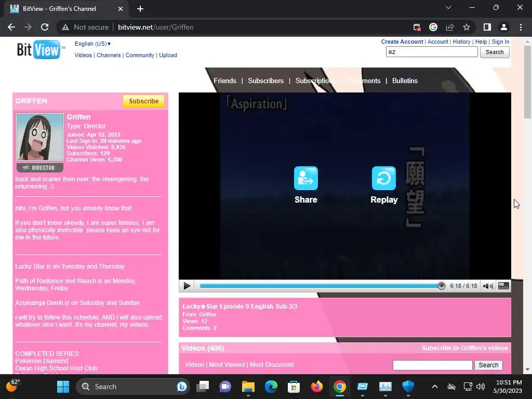Open the Chrome profile icon
532x399 pixels.
tap(504, 27)
